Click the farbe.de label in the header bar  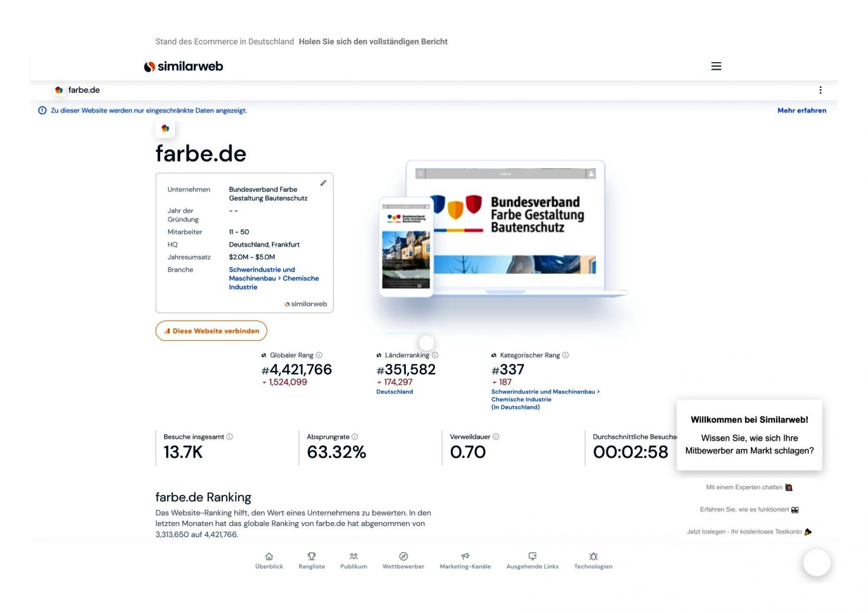point(84,90)
